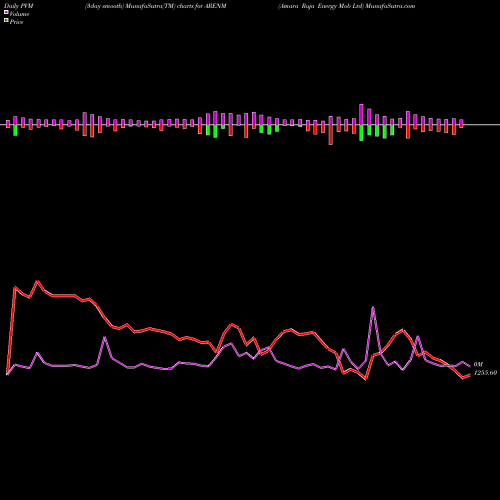Click the Volume legend color swatch
500x500 pixels.
6,12
